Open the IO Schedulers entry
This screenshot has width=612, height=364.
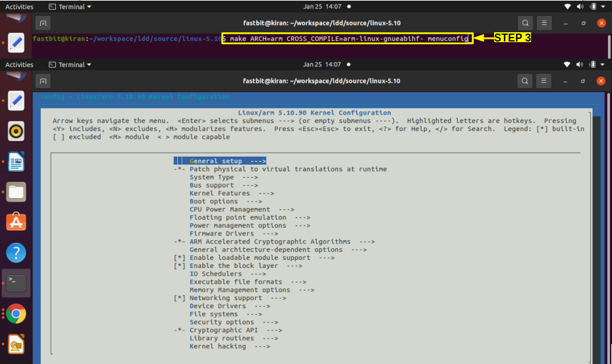[228, 274]
